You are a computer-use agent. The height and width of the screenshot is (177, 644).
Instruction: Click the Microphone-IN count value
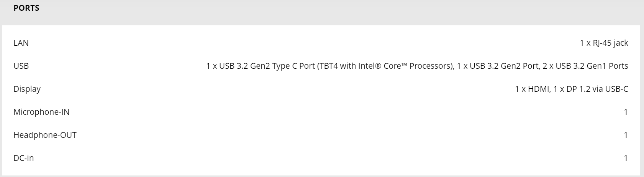pyautogui.click(x=626, y=112)
